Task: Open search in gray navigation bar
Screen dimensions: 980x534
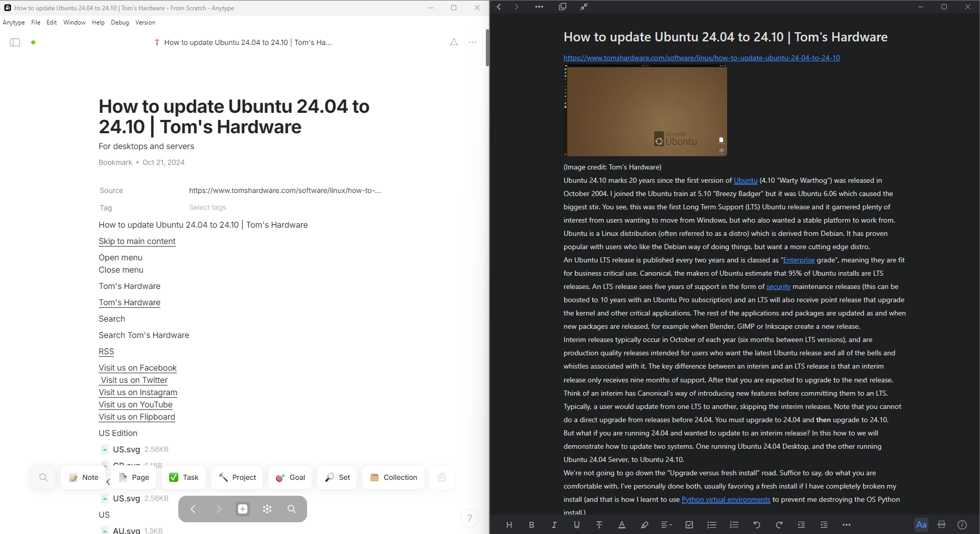Action: pos(292,509)
